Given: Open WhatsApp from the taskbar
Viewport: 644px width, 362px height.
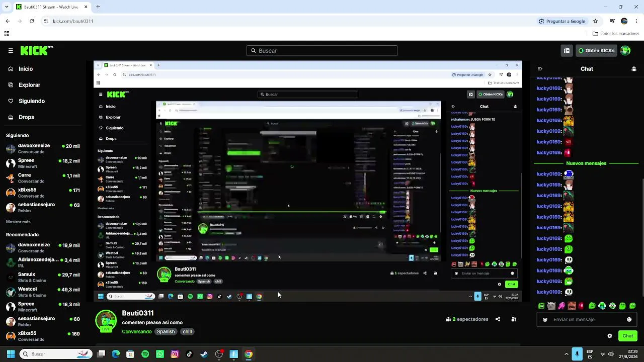Looking at the screenshot, I should 160,354.
